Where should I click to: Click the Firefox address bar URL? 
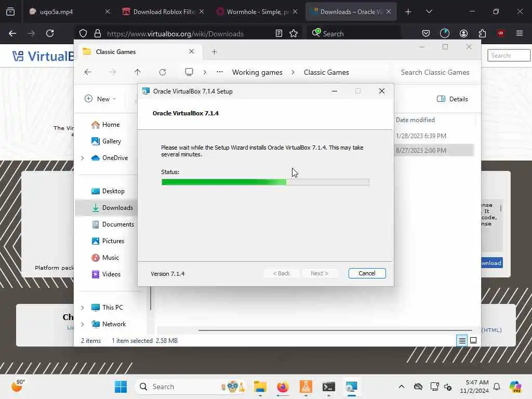point(175,34)
